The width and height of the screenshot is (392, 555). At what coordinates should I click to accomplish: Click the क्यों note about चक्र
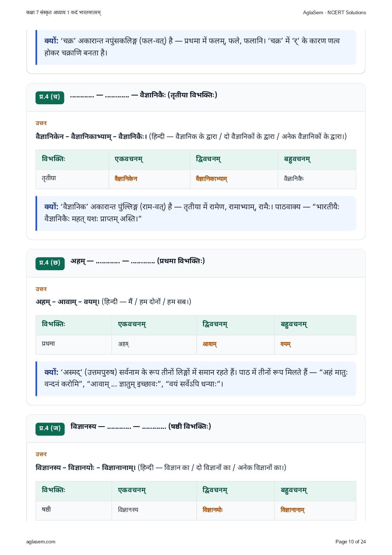[196, 47]
